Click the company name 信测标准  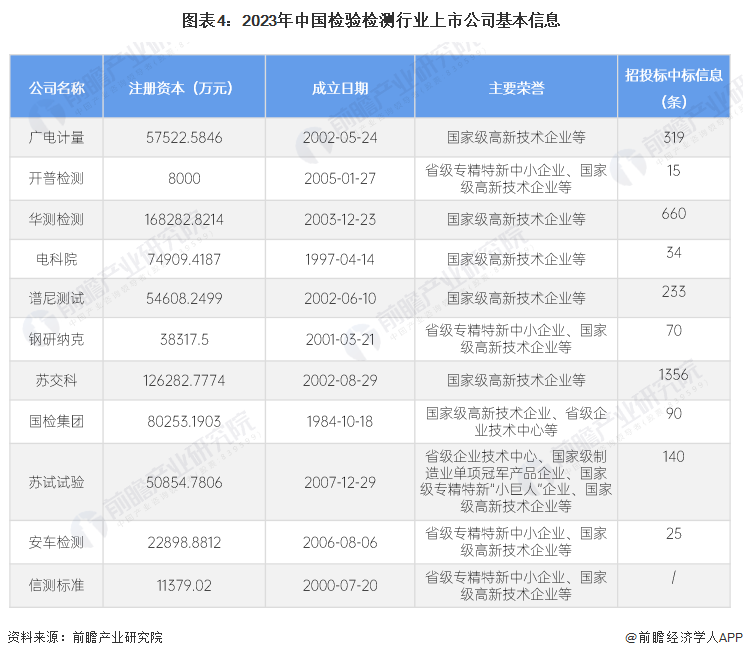(x=56, y=586)
